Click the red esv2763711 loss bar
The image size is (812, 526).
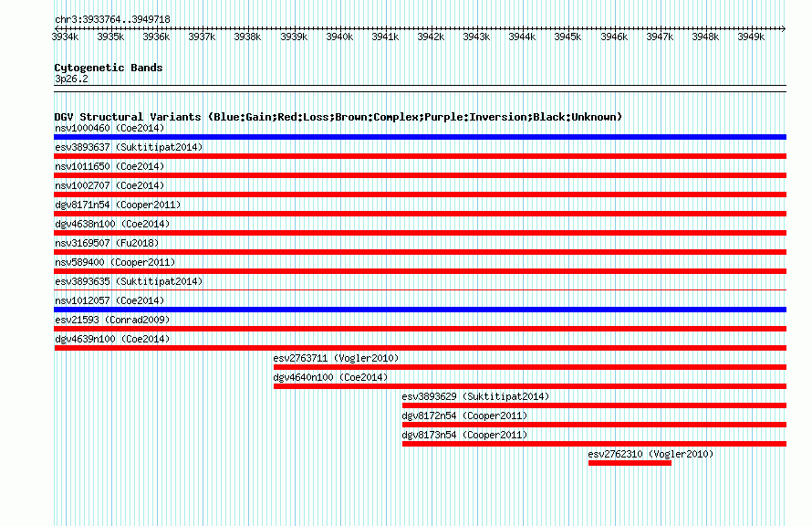tap(530, 367)
